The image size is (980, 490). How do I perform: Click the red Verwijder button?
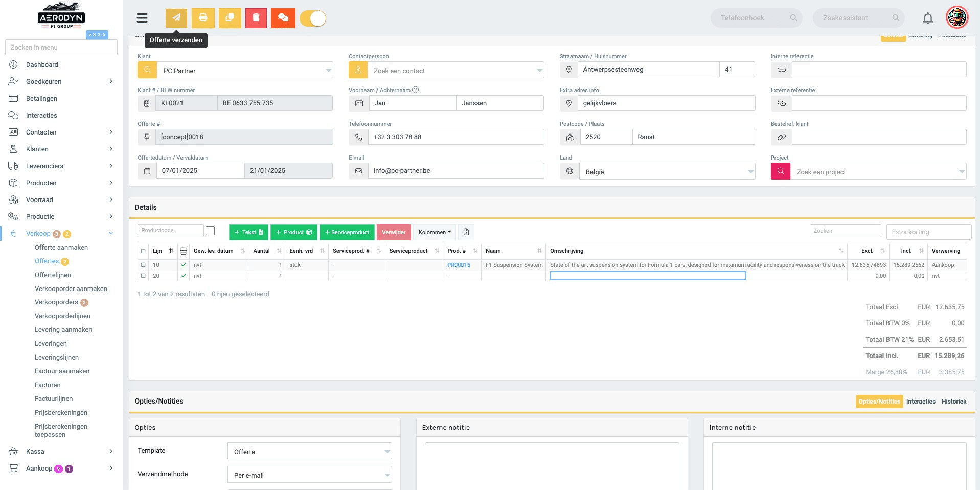(394, 232)
